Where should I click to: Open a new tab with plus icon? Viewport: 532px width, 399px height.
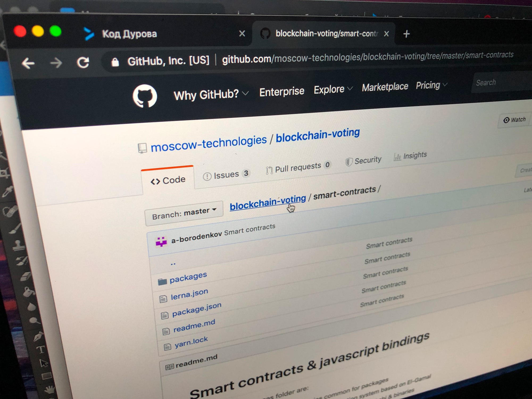(x=406, y=34)
